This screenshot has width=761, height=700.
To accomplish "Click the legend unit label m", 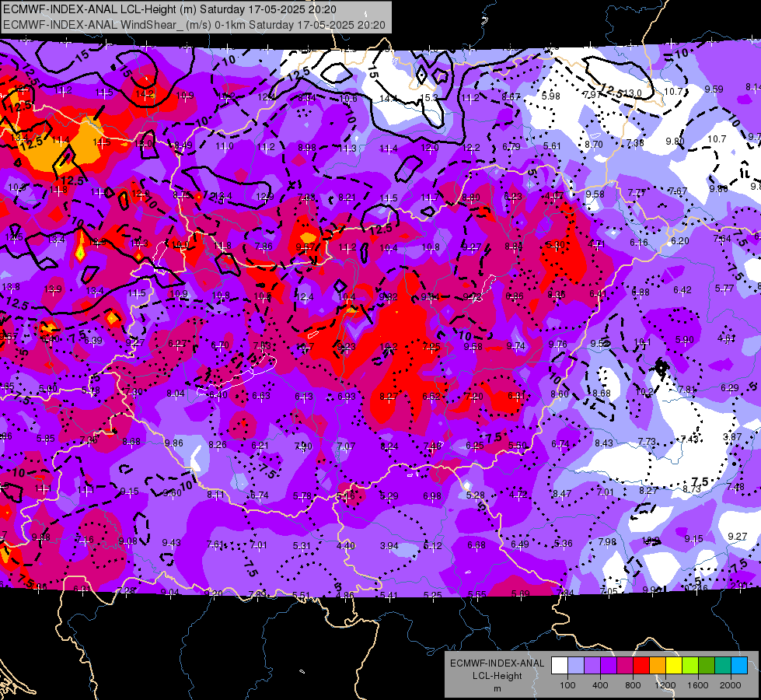I will (x=497, y=688).
